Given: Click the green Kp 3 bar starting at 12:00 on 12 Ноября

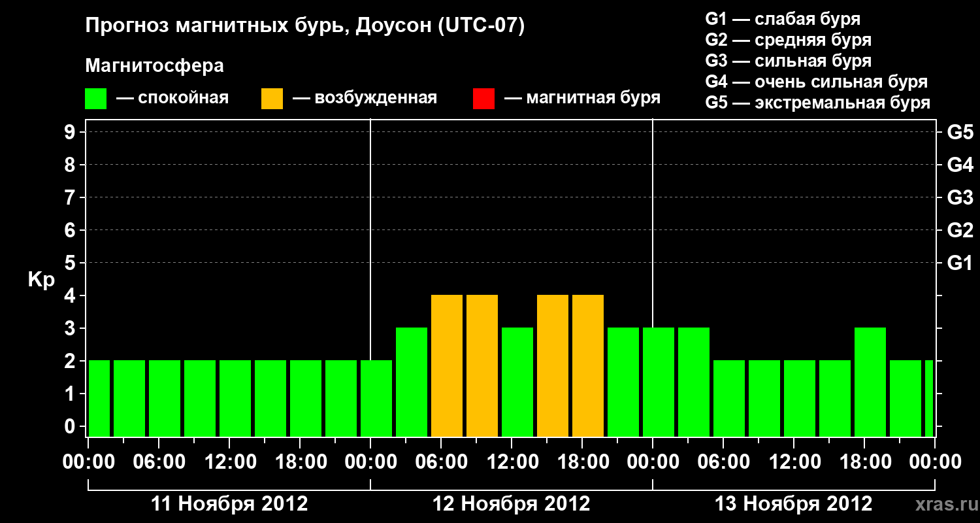Looking at the screenshot, I should (x=517, y=382).
